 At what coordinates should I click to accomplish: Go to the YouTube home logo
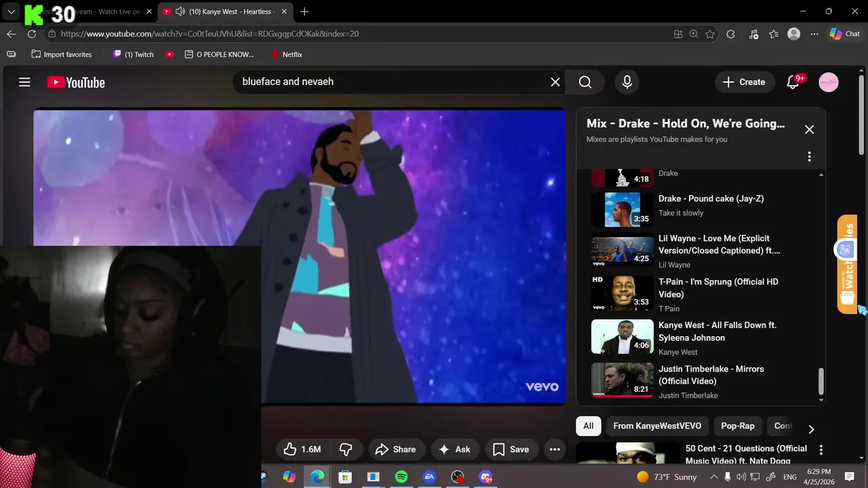(x=76, y=82)
